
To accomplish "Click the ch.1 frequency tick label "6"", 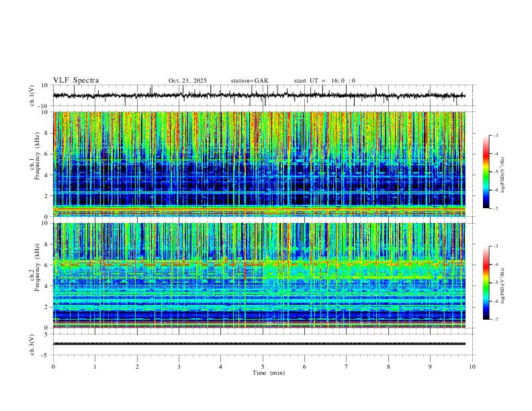I will point(46,154).
